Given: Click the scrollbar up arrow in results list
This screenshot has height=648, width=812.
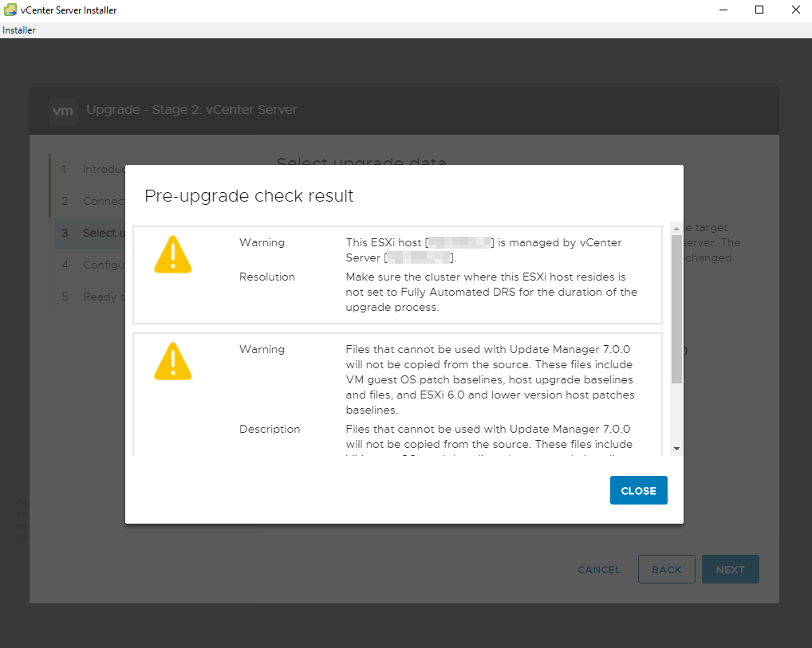Looking at the screenshot, I should coord(676,228).
